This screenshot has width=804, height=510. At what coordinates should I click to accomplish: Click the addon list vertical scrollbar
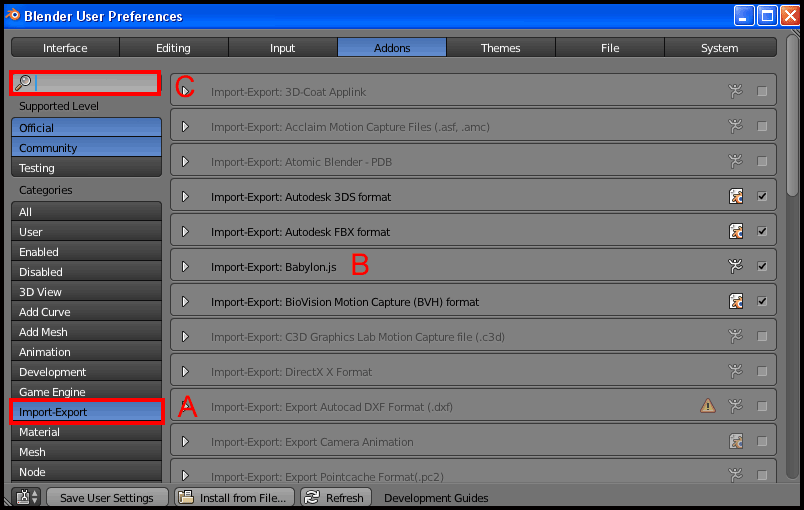pyautogui.click(x=793, y=115)
